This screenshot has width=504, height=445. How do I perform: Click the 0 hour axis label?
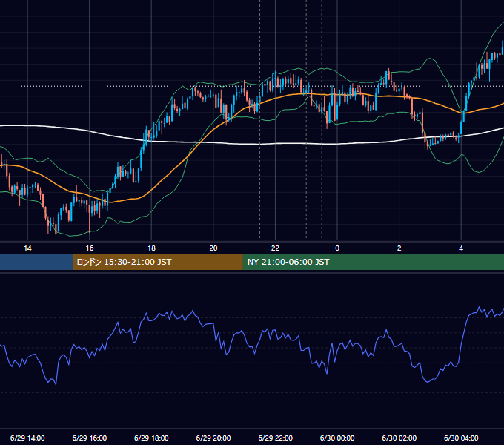[x=337, y=248]
